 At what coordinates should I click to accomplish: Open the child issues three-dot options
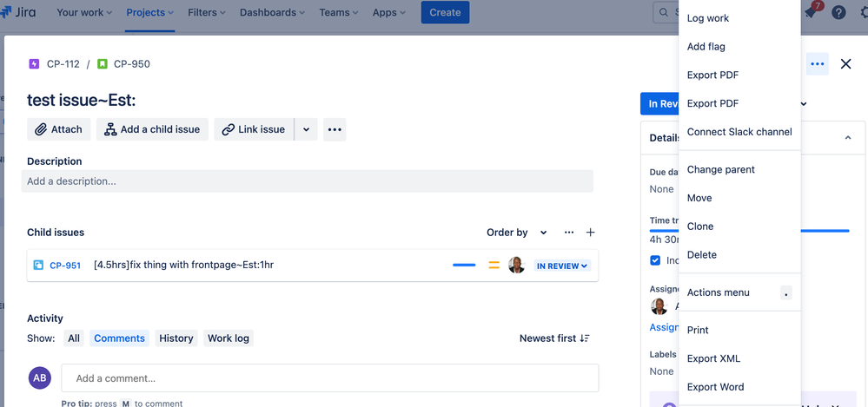[569, 233]
